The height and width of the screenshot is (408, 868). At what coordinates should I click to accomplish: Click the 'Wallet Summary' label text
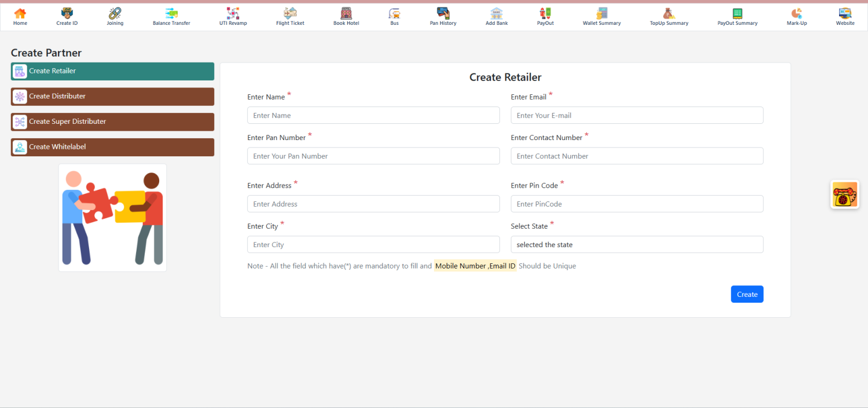coord(602,23)
